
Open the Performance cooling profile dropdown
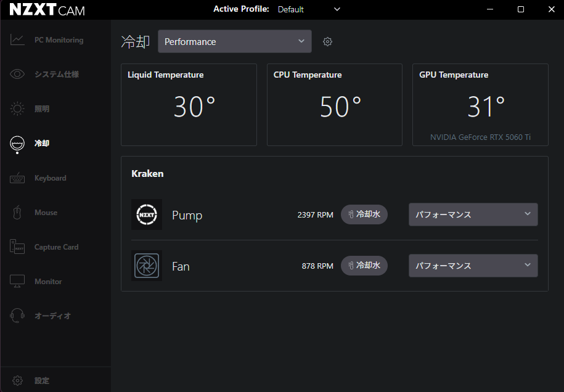[x=234, y=41]
